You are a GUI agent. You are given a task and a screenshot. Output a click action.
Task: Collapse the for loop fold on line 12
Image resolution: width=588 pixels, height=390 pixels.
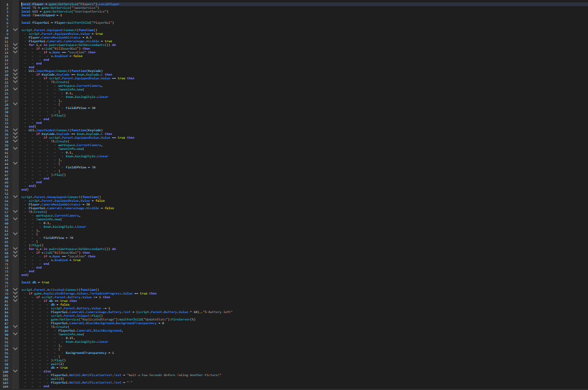click(x=15, y=45)
